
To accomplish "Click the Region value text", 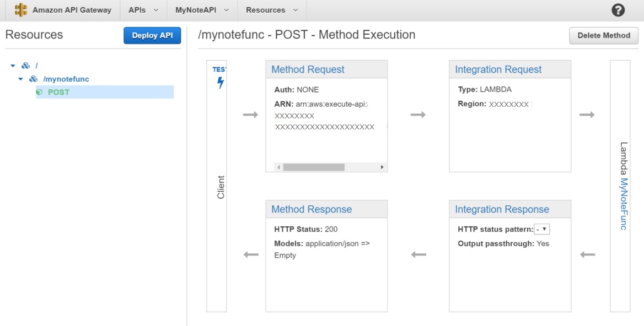I will pos(509,104).
